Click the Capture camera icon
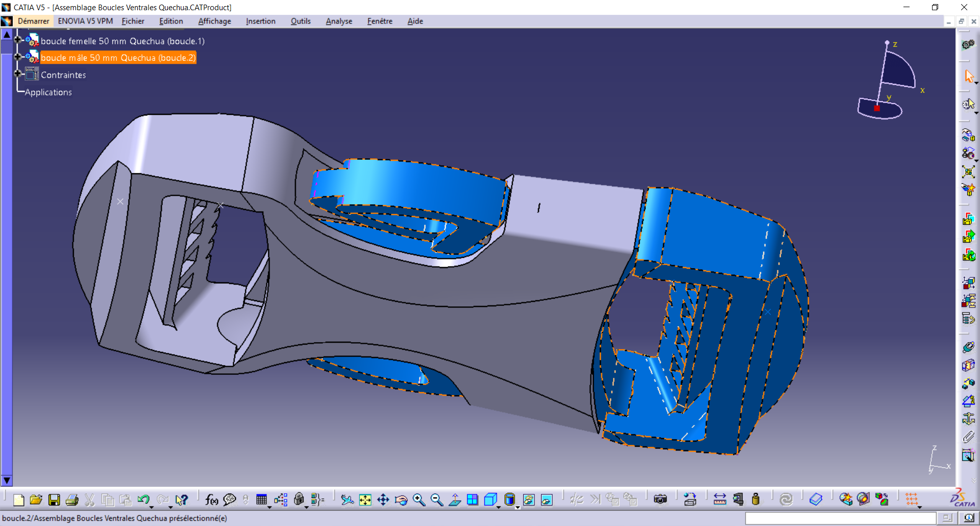 [660, 500]
